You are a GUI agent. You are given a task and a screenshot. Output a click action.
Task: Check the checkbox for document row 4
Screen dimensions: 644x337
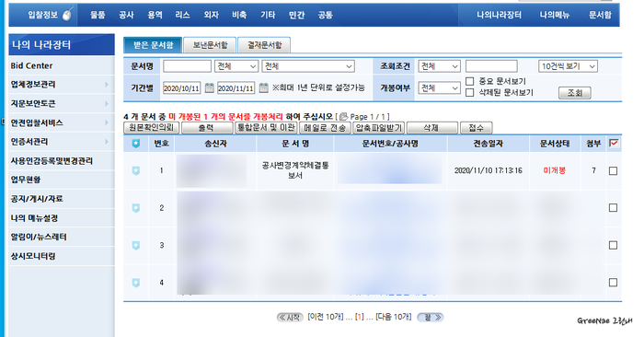614,283
